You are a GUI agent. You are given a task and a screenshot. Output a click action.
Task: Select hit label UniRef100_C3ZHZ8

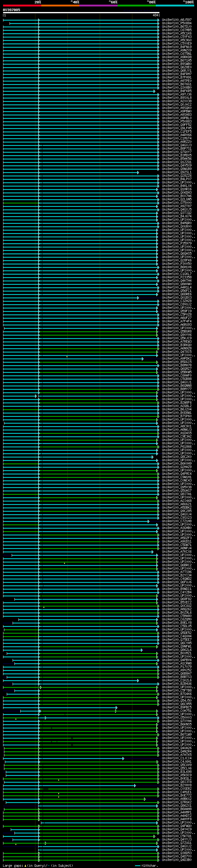177,301
